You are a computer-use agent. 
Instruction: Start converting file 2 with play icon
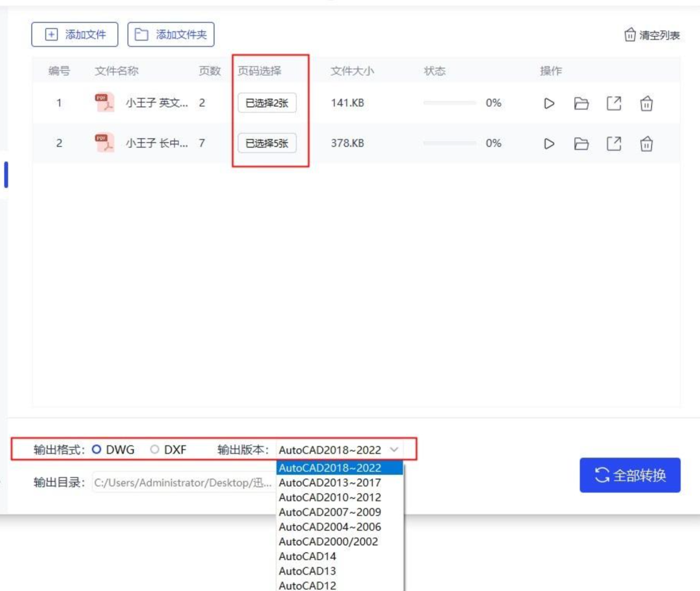click(549, 143)
